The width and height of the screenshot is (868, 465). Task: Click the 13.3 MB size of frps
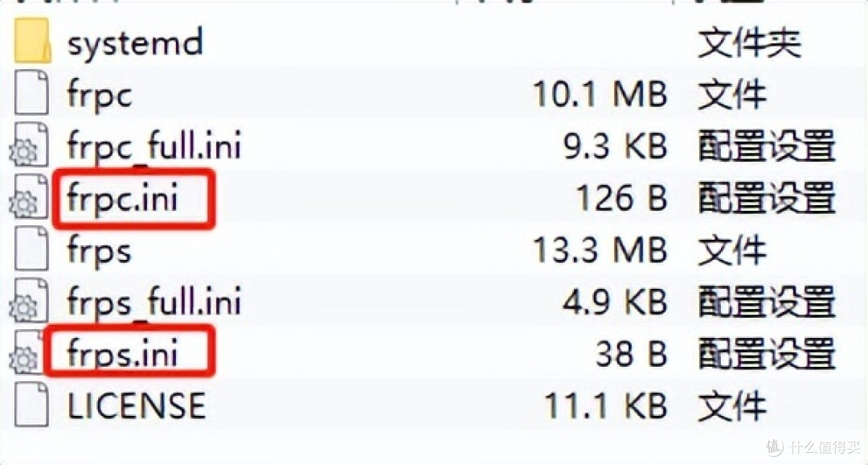click(x=600, y=250)
